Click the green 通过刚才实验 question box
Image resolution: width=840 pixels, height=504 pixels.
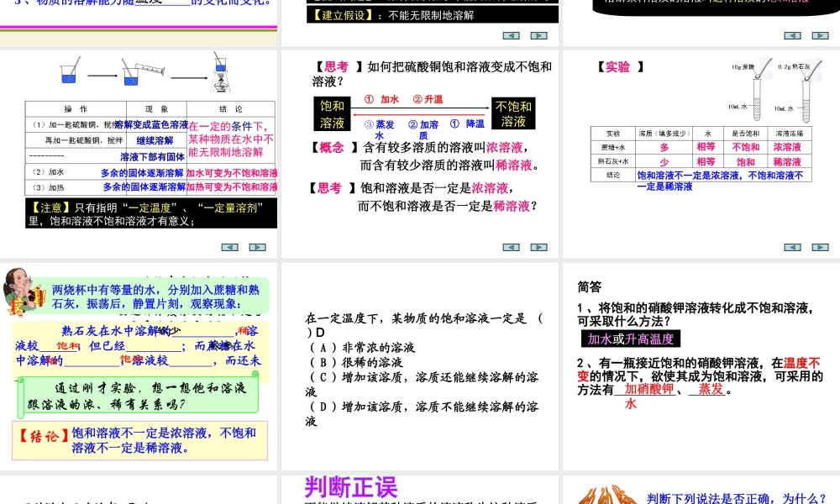(x=139, y=396)
